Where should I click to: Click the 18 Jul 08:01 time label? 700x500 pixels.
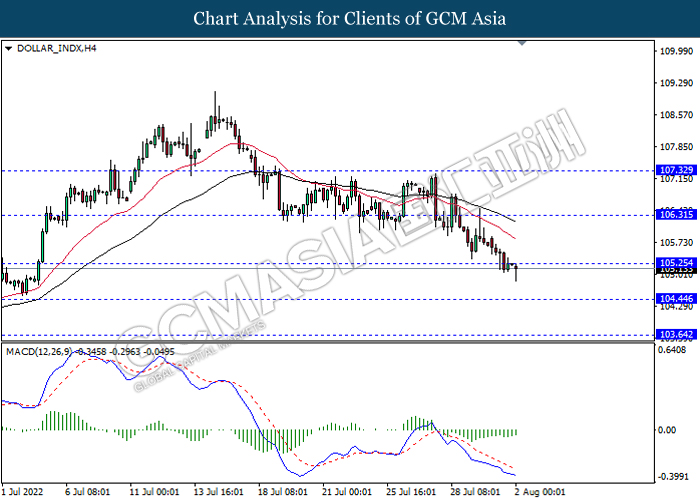click(x=283, y=492)
